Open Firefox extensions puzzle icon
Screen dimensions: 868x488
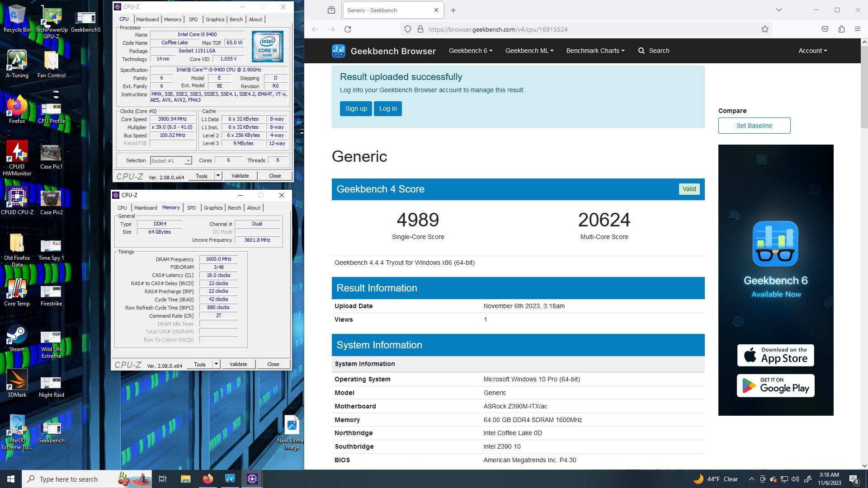click(x=841, y=29)
